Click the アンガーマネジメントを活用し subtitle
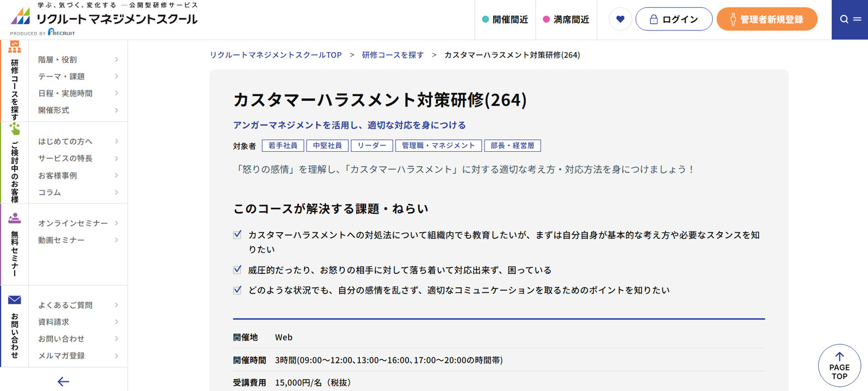868x391 pixels. tap(349, 125)
